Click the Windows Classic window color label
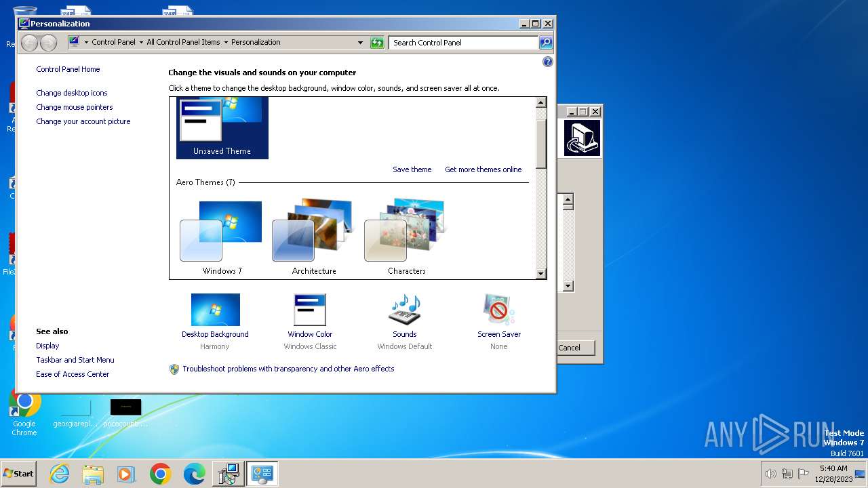The width and height of the screenshot is (868, 488). point(310,346)
